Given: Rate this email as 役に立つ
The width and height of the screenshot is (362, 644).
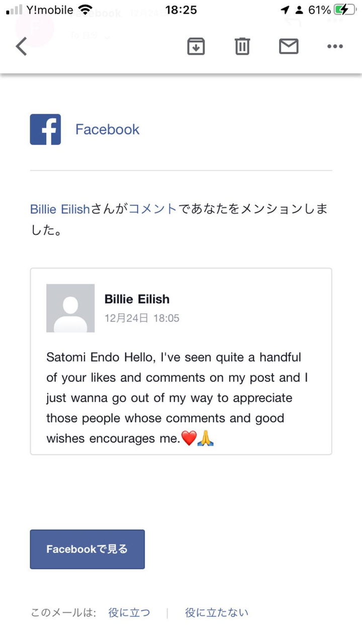Looking at the screenshot, I should click(129, 612).
